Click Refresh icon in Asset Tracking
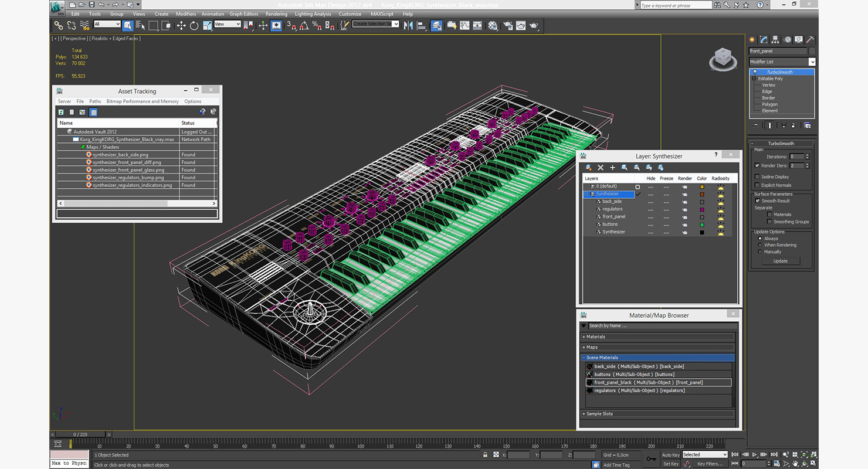Image resolution: width=868 pixels, height=469 pixels. [x=61, y=112]
